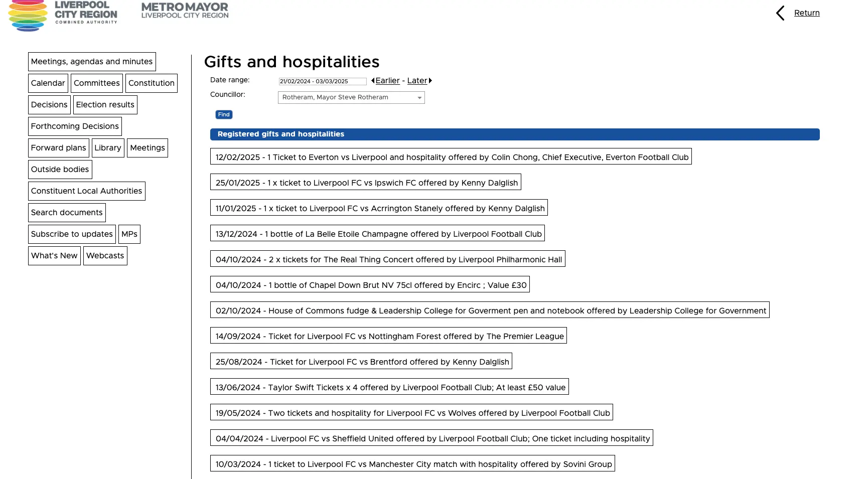Click the Liverpool City Region logo
The height and width of the screenshot is (479, 868).
point(63,15)
